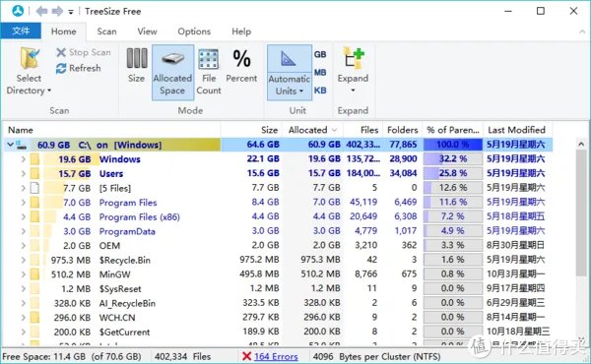Expand the [5 Files] node
This screenshot has height=364, width=591.
click(x=24, y=188)
